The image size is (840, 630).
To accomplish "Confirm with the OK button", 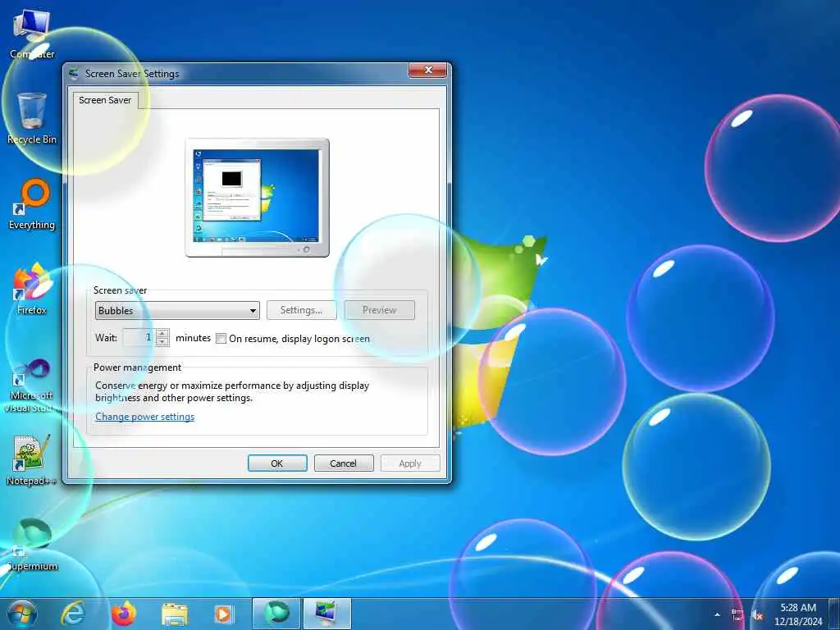I will point(277,463).
